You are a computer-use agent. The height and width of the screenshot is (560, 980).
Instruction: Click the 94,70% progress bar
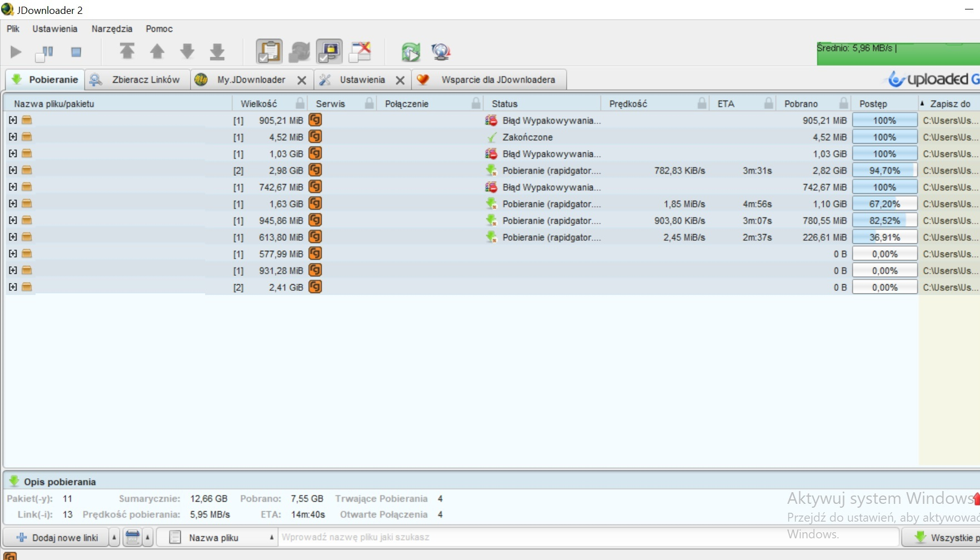tap(884, 170)
